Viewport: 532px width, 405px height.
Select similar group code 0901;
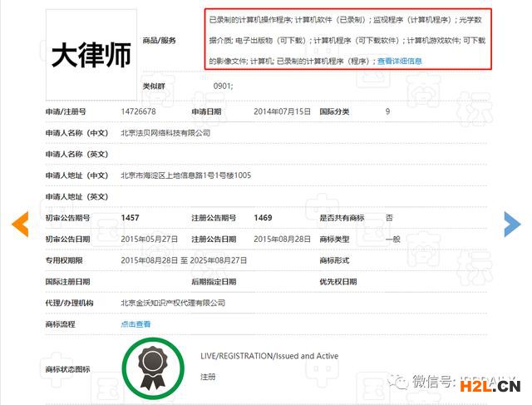pos(224,86)
